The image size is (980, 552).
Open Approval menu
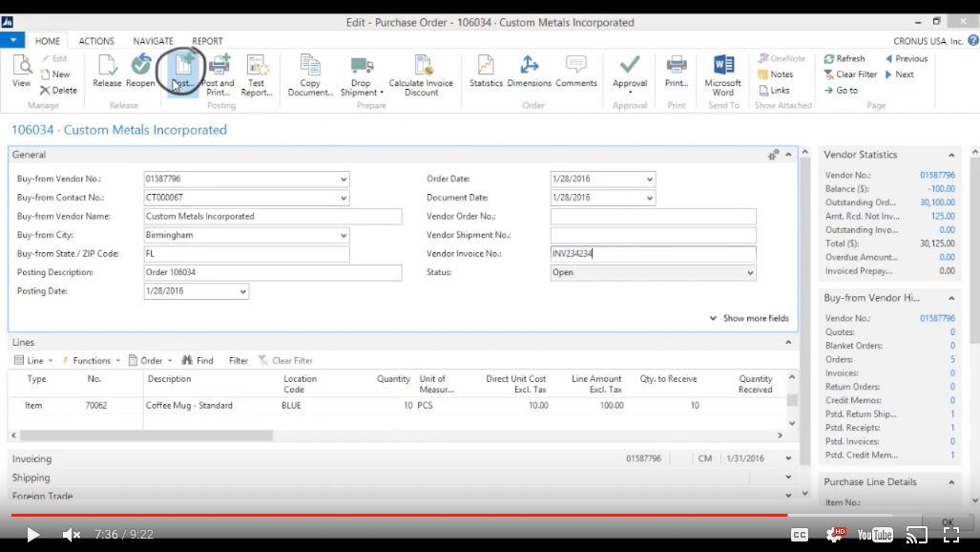click(630, 75)
